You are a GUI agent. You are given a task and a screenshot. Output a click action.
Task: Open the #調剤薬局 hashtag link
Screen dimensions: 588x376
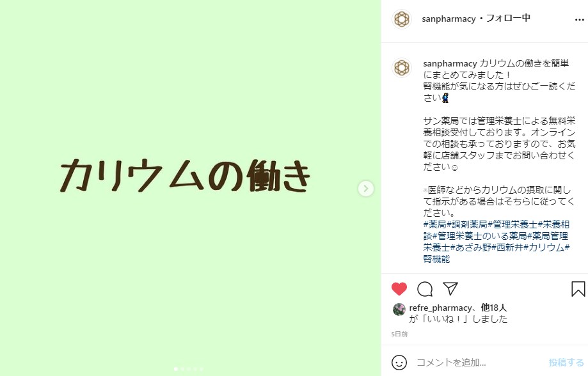point(467,224)
